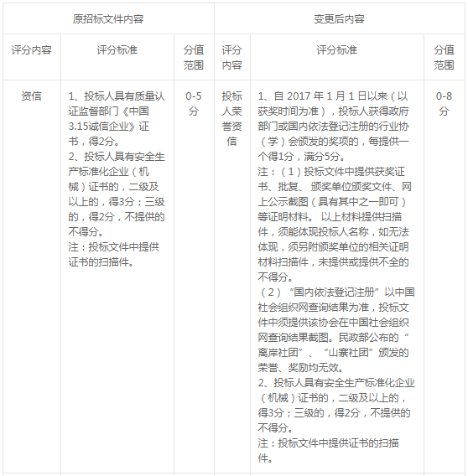Click the left-column text '注：投标文件中提供'

click(114, 247)
